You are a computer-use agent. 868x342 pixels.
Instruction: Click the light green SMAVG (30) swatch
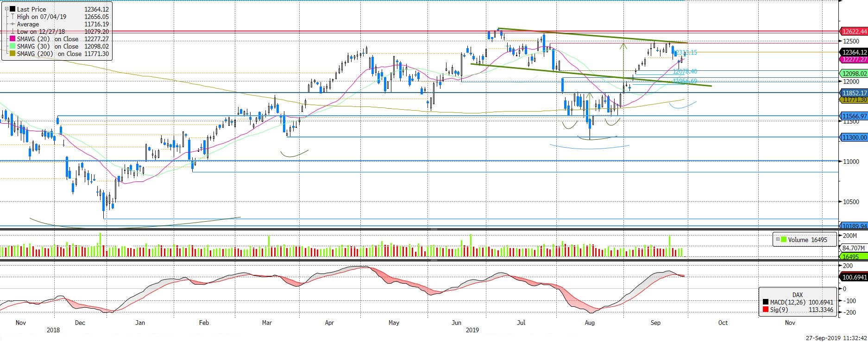coord(12,46)
